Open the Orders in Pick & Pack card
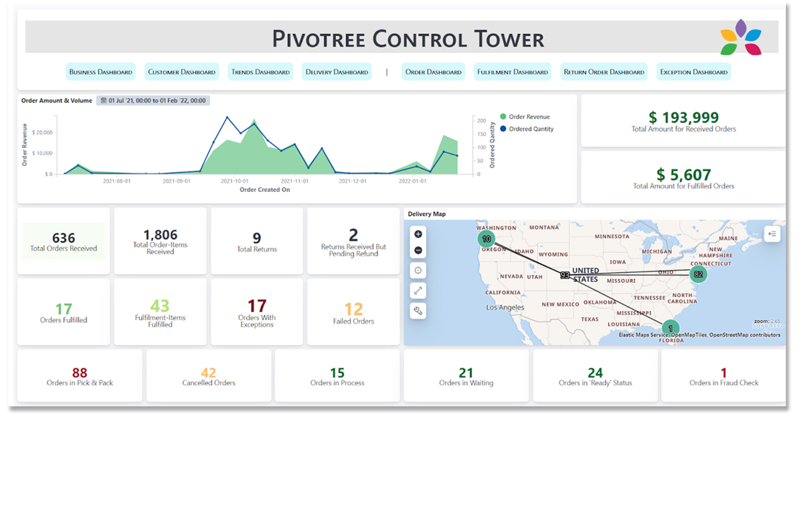 pyautogui.click(x=80, y=376)
